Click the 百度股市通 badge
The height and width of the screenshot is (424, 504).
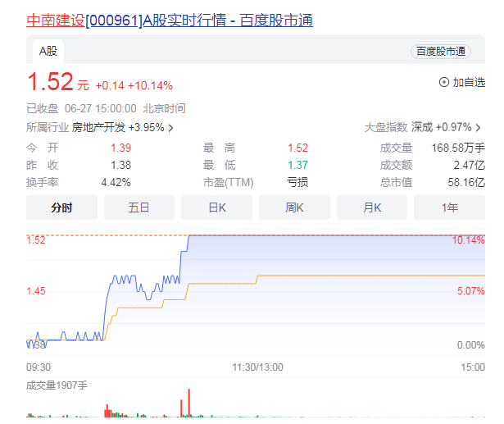tap(440, 52)
